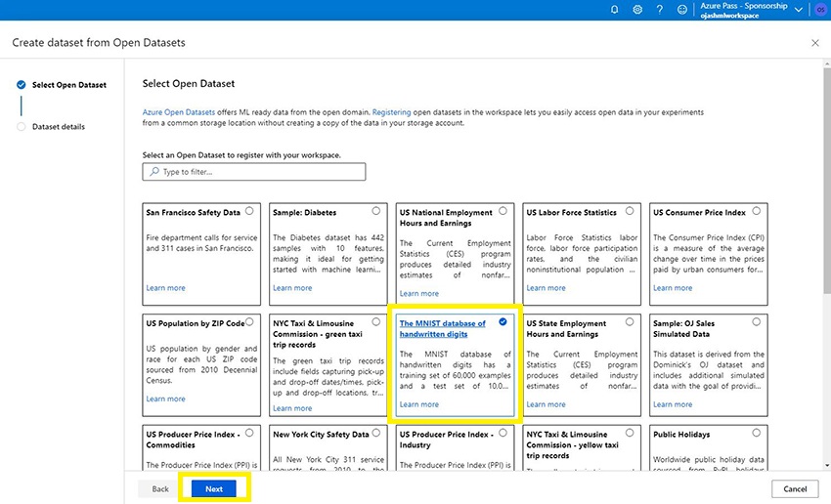This screenshot has height=504, width=831.
Task: Open the settings gear icon
Action: click(637, 10)
